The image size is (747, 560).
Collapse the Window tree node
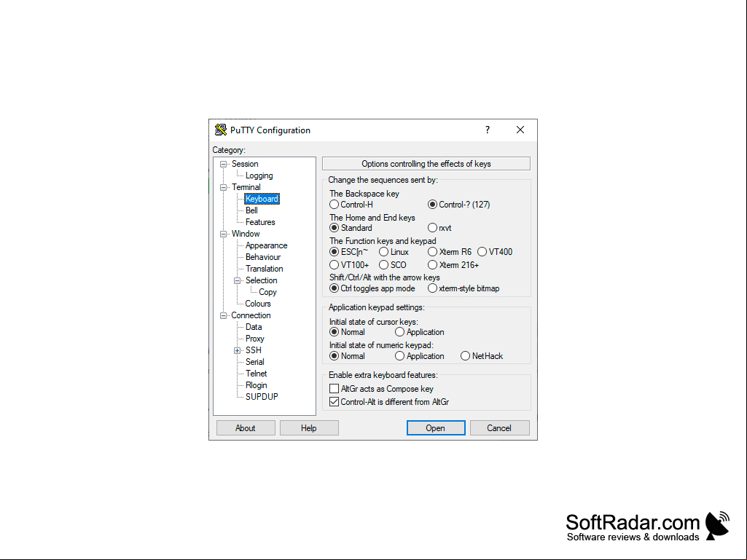(223, 234)
